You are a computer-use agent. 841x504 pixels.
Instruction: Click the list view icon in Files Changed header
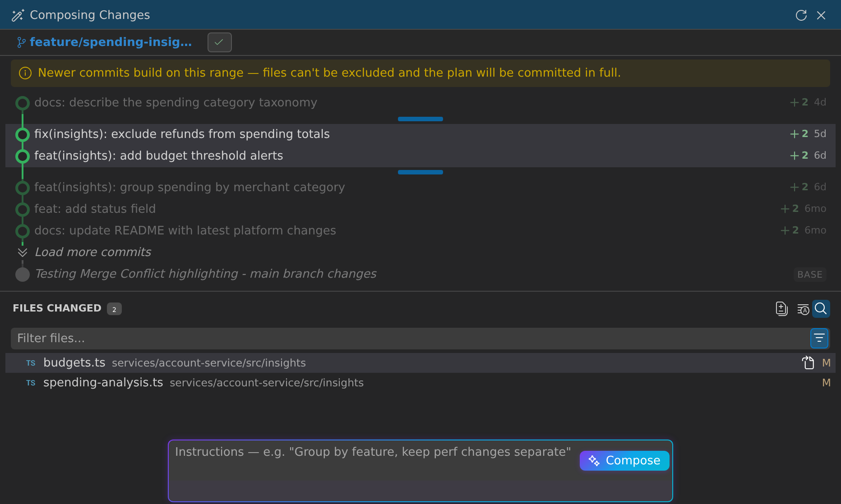(803, 309)
